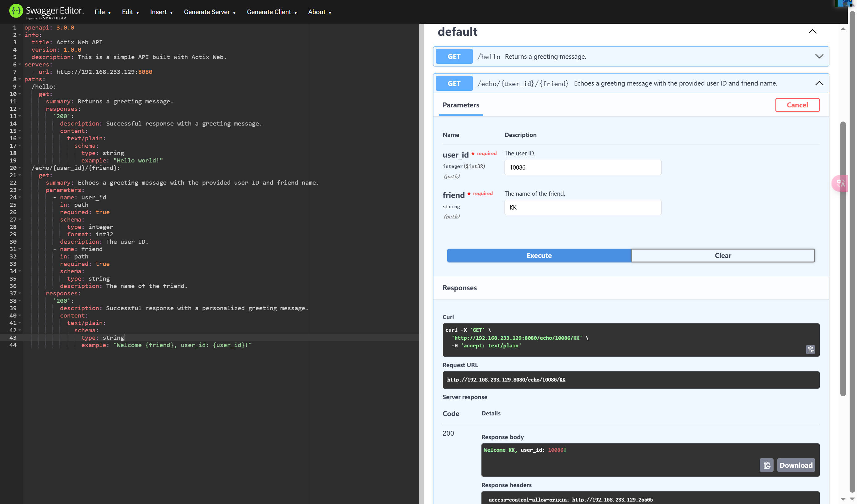Download the response body

[796, 465]
